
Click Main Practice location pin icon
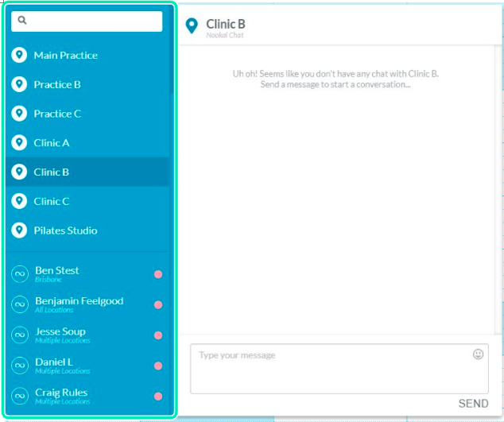click(19, 55)
